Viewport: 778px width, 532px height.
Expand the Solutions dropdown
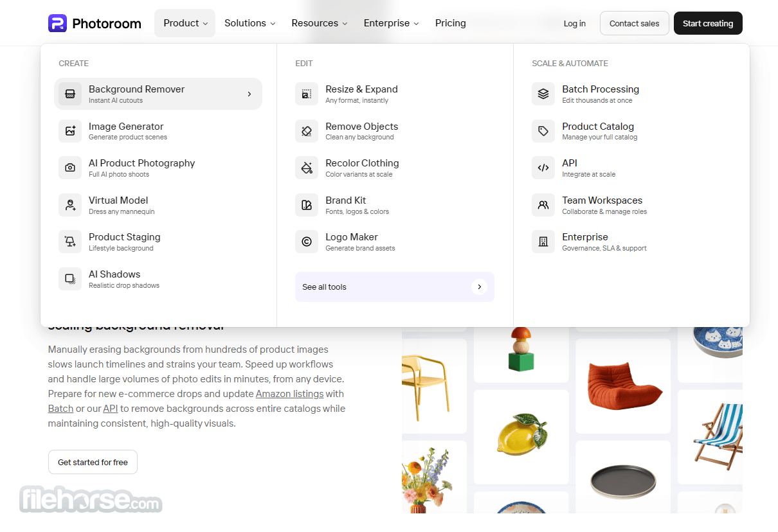[x=249, y=23]
